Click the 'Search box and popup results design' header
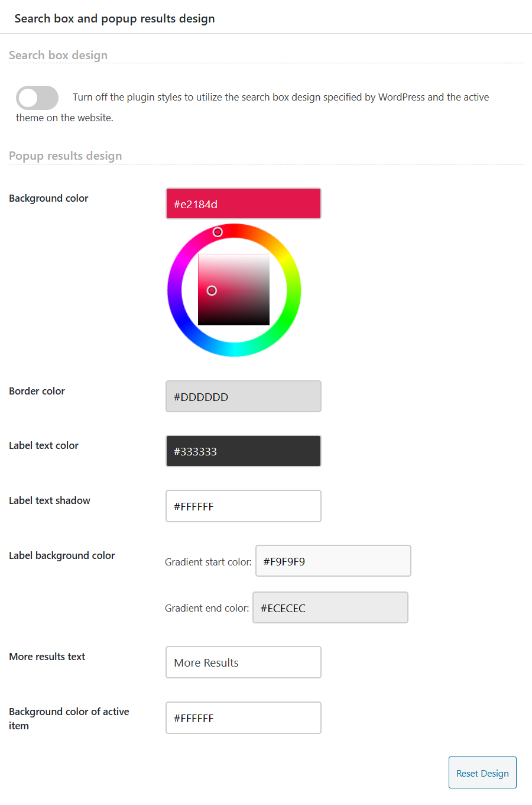Screen dimensions: 532x805 point(115,18)
